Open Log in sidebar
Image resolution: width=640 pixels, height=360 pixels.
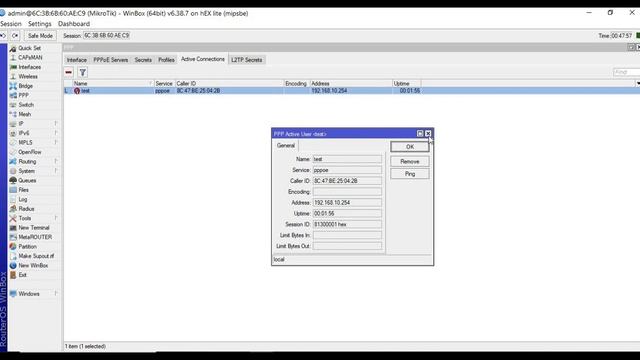(x=22, y=199)
